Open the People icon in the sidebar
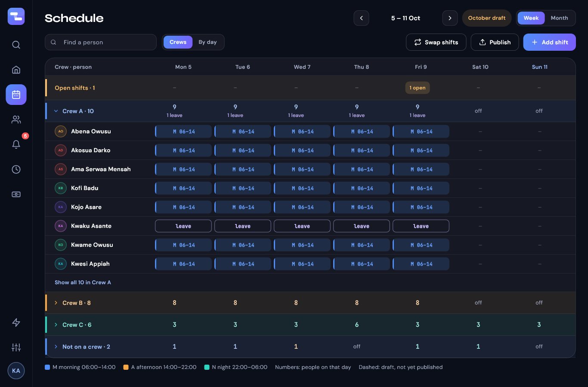The height and width of the screenshot is (387, 588). (16, 120)
